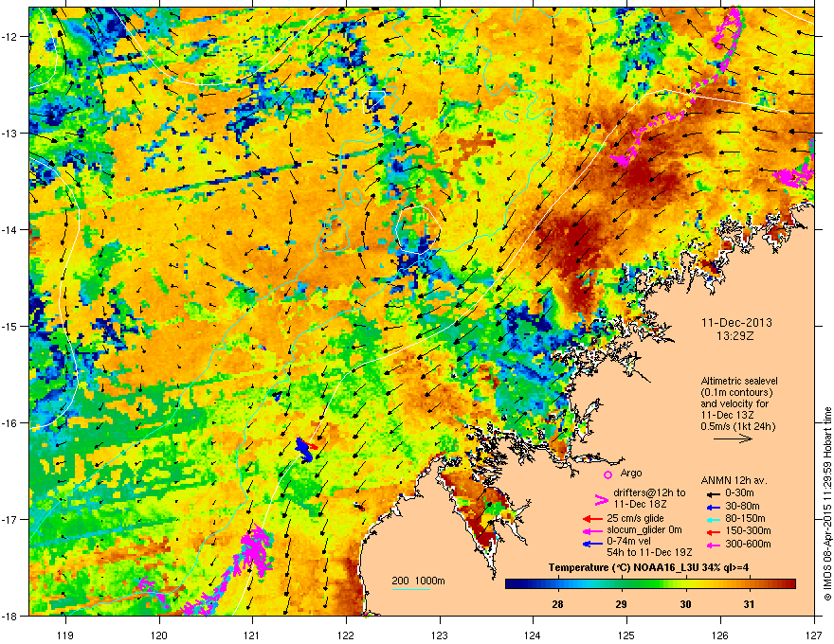Click the cyan bathymetry line sample under 200 1000m
834x644 pixels.
[x=411, y=589]
